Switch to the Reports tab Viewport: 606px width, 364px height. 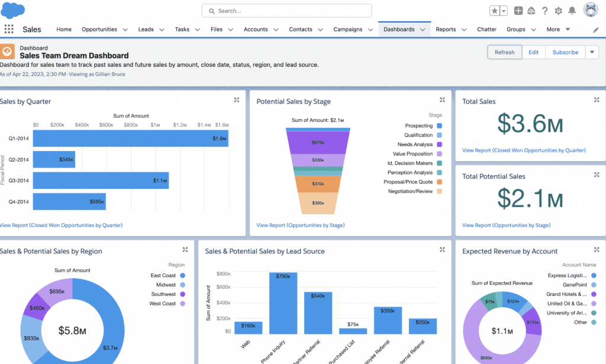click(x=446, y=29)
